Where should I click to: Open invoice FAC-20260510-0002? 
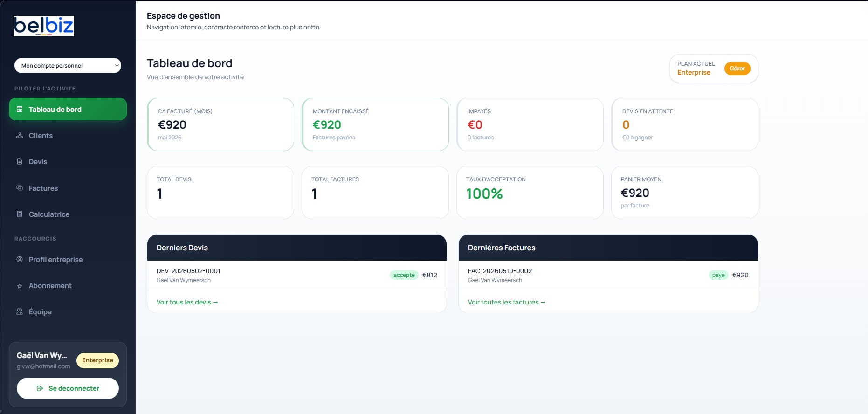coord(500,271)
